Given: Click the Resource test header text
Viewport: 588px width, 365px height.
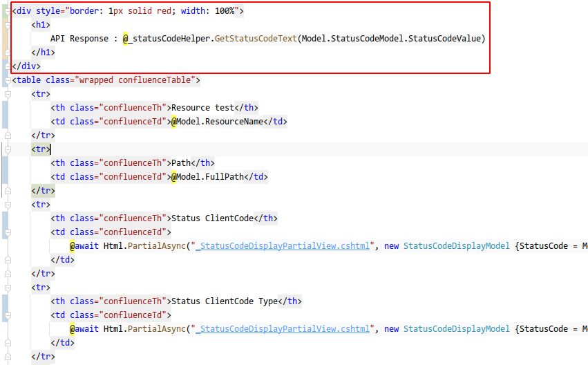Looking at the screenshot, I should [203, 108].
